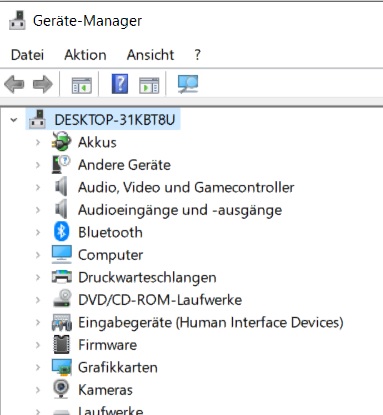Click the Bluetooth logo icon
The width and height of the screenshot is (383, 415).
click(x=61, y=232)
